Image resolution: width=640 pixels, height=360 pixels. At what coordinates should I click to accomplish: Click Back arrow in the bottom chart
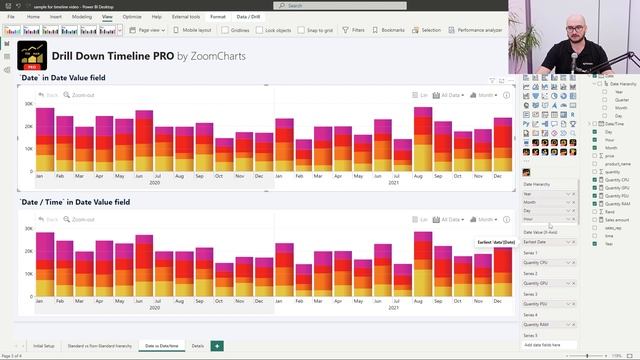click(48, 220)
